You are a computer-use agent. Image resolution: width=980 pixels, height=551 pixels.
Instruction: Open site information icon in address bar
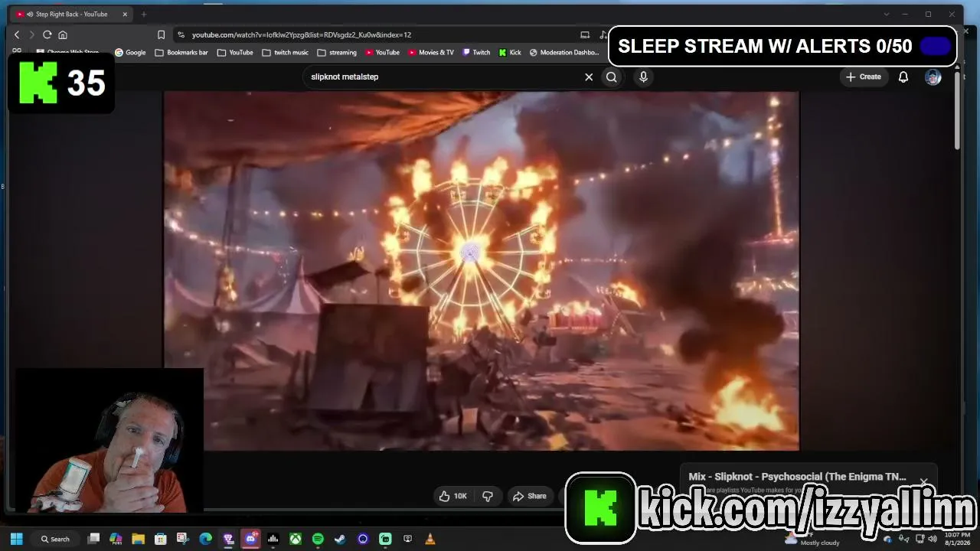tap(181, 34)
